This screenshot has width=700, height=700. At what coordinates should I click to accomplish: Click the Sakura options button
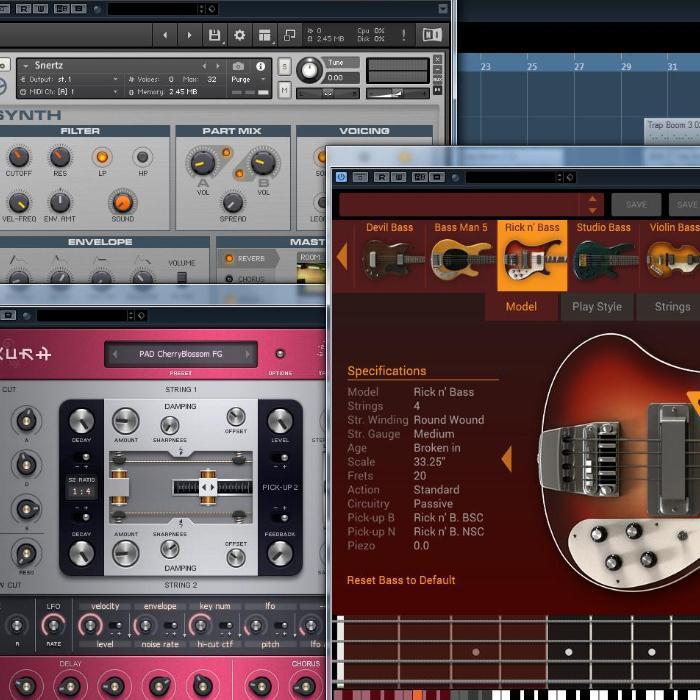click(280, 354)
